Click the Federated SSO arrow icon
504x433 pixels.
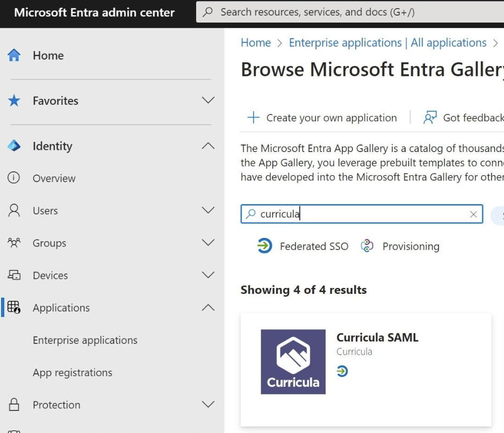point(264,246)
